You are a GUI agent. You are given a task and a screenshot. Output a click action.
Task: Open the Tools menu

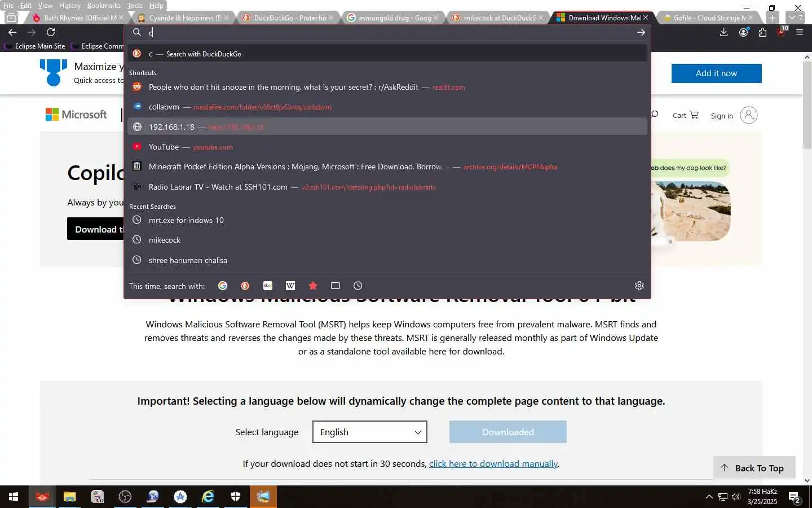tap(135, 6)
